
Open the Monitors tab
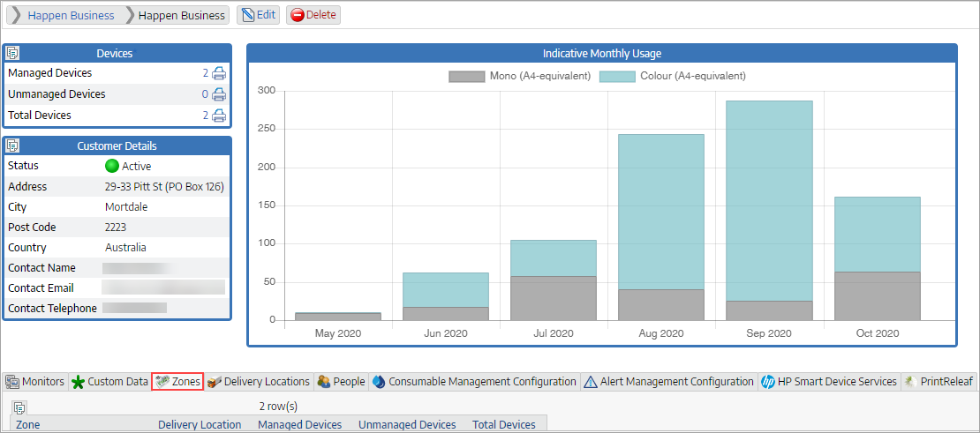click(35, 382)
